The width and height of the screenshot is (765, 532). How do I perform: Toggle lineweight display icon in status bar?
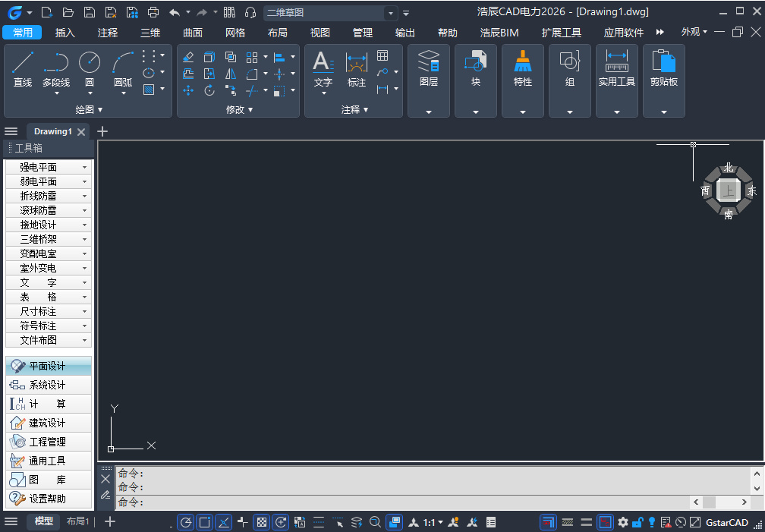coord(587,522)
